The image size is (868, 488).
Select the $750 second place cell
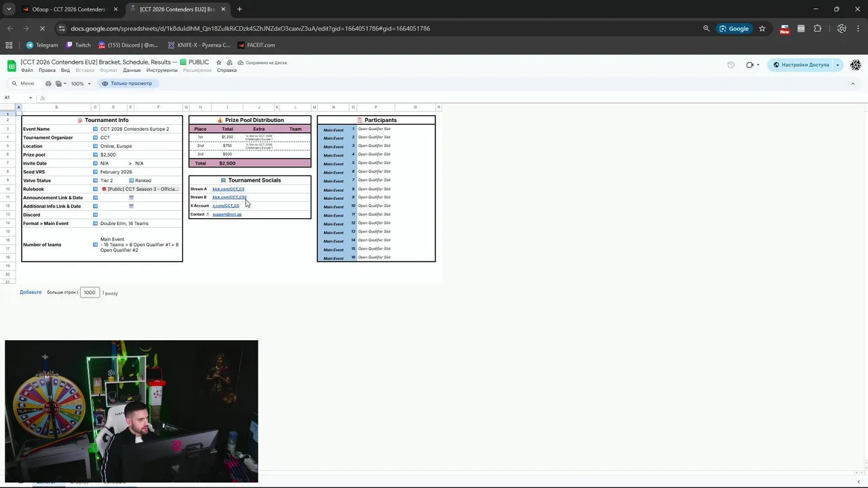coord(227,146)
